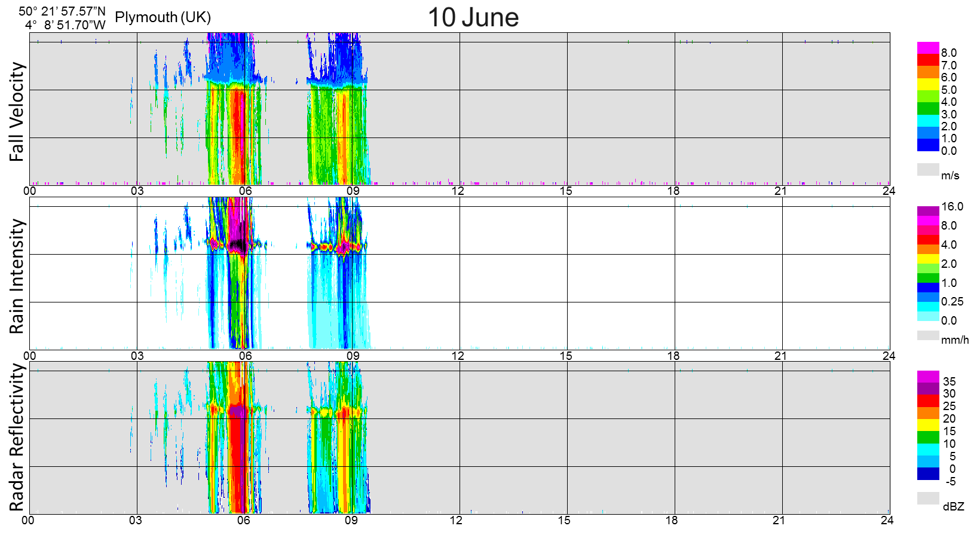
Task: Click the '10 June' chart title
Action: [473, 17]
